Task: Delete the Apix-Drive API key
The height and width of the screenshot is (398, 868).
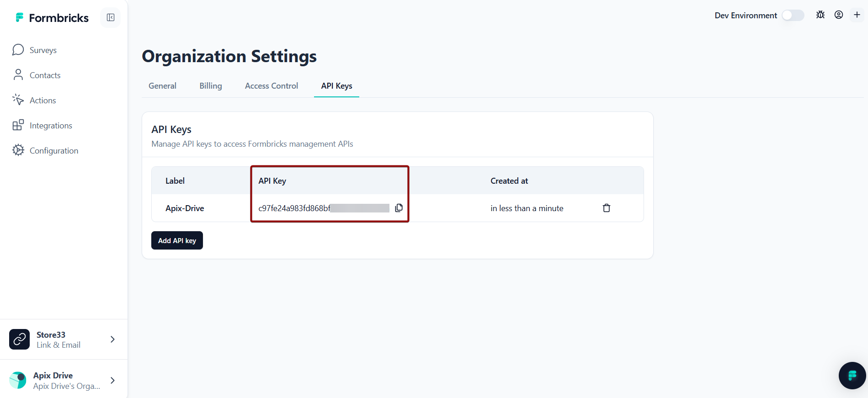Action: (x=607, y=208)
